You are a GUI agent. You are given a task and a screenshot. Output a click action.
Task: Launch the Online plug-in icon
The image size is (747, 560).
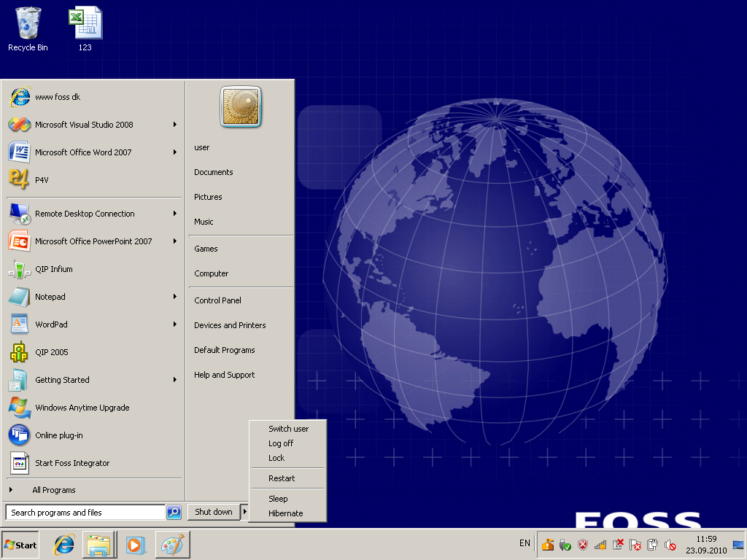[x=20, y=435]
